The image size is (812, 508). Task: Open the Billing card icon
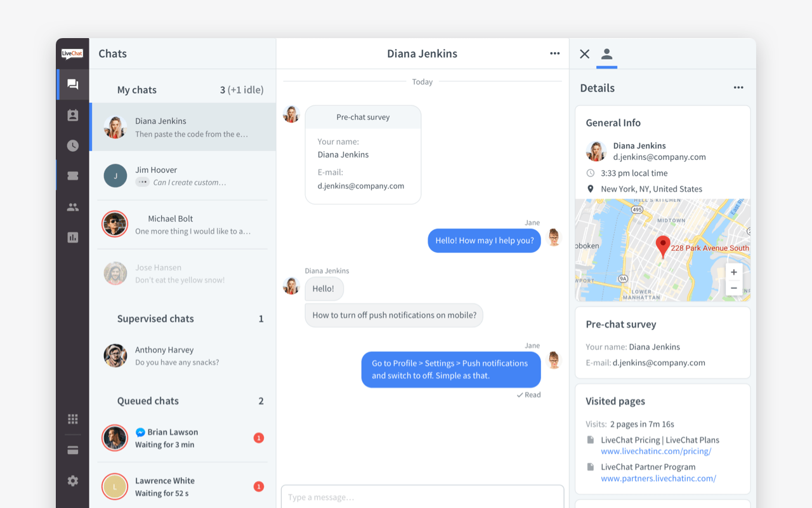(x=73, y=450)
